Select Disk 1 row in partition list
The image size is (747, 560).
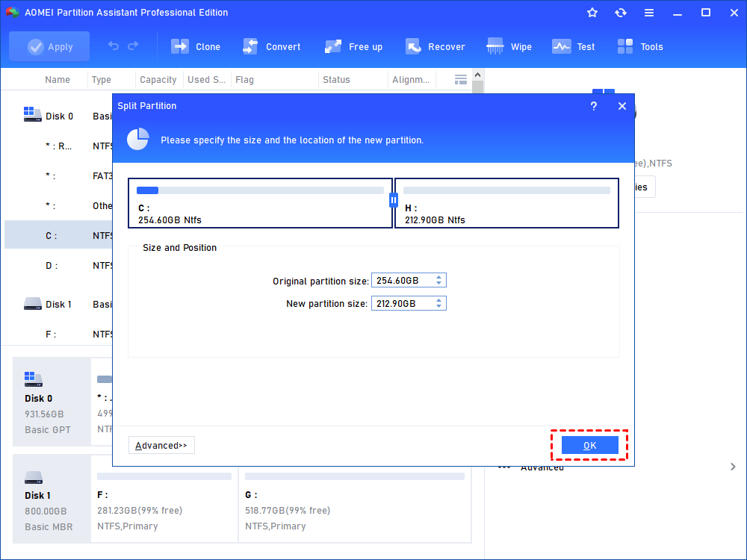pos(58,305)
